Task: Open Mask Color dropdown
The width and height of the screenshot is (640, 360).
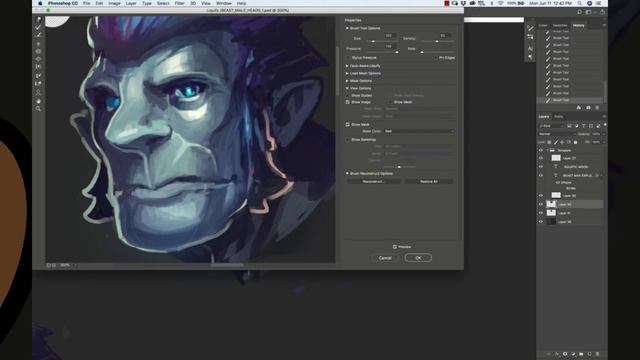Action: 419,131
